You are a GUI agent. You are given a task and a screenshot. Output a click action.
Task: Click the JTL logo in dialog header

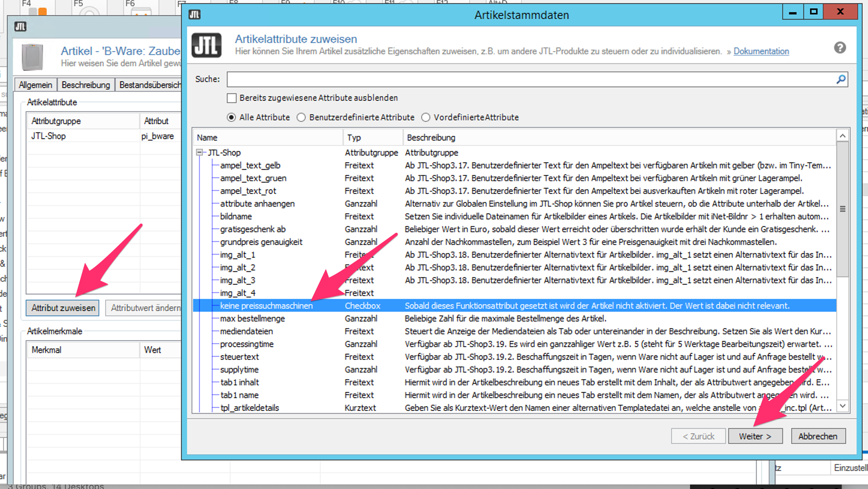[x=206, y=45]
